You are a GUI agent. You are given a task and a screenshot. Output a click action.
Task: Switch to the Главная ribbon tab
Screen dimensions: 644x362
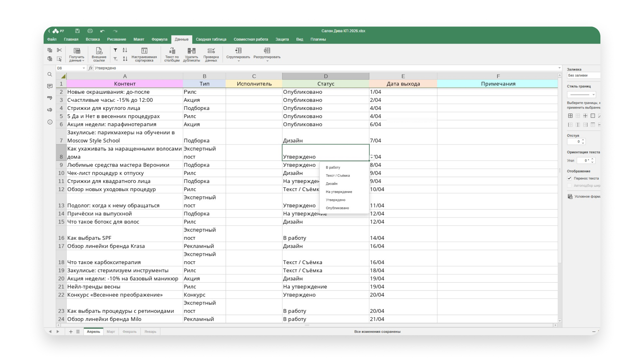(71, 39)
